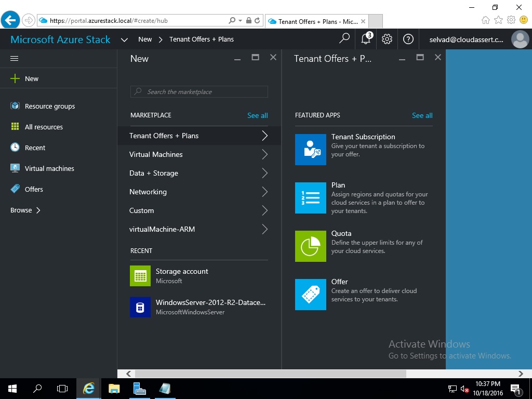532x399 pixels.
Task: Expand Virtual Machines marketplace category
Action: (x=199, y=154)
